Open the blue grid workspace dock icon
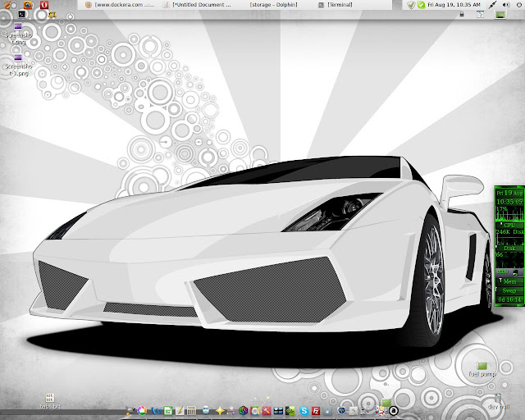The image size is (525, 420). [278, 411]
